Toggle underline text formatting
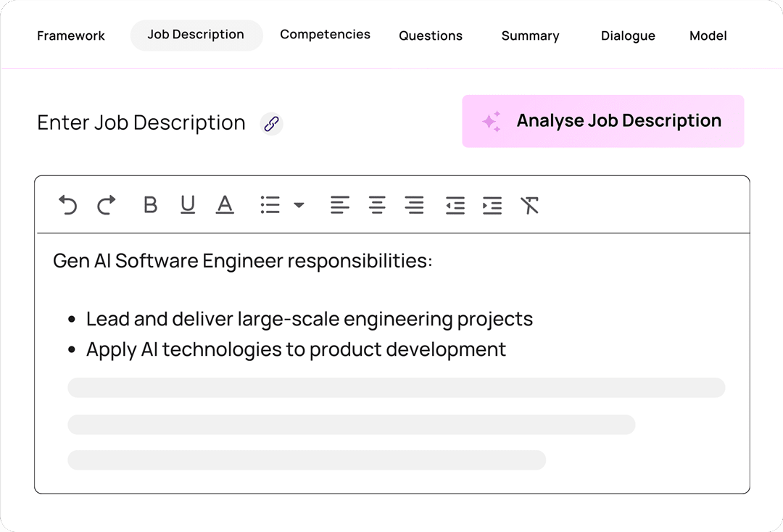This screenshot has height=532, width=783. 188,205
